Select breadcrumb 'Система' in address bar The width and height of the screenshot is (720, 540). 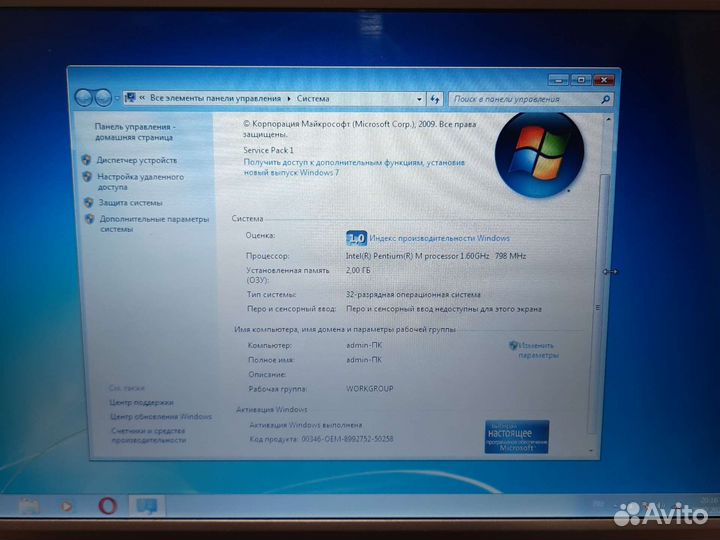[313, 98]
